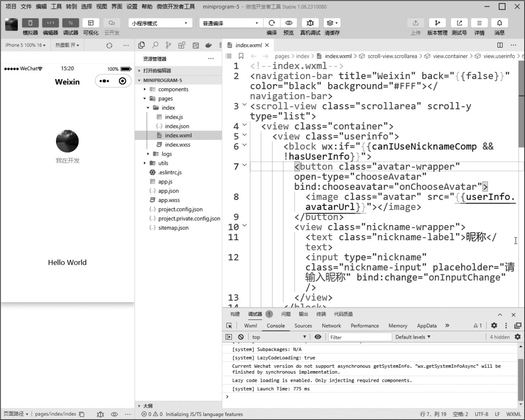Open the DevTools settings gear

[x=494, y=326]
